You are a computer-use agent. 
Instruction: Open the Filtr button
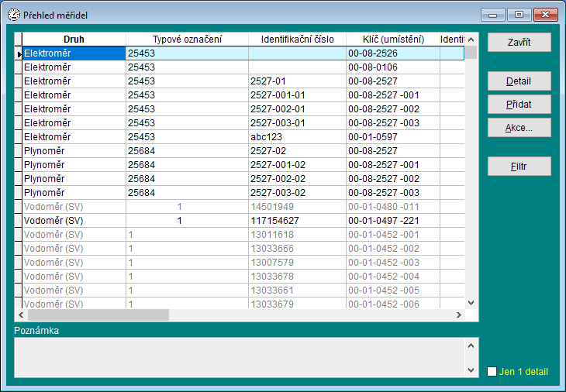coord(519,167)
